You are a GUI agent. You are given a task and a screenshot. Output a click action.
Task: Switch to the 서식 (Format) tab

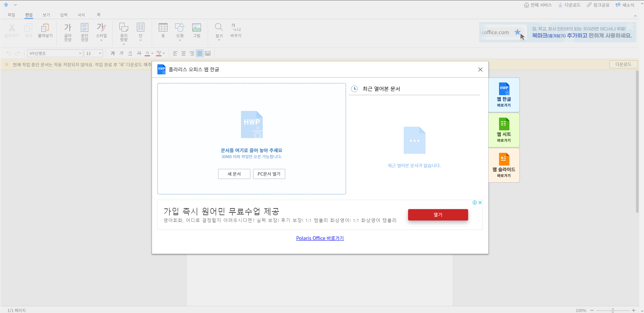pyautogui.click(x=81, y=15)
